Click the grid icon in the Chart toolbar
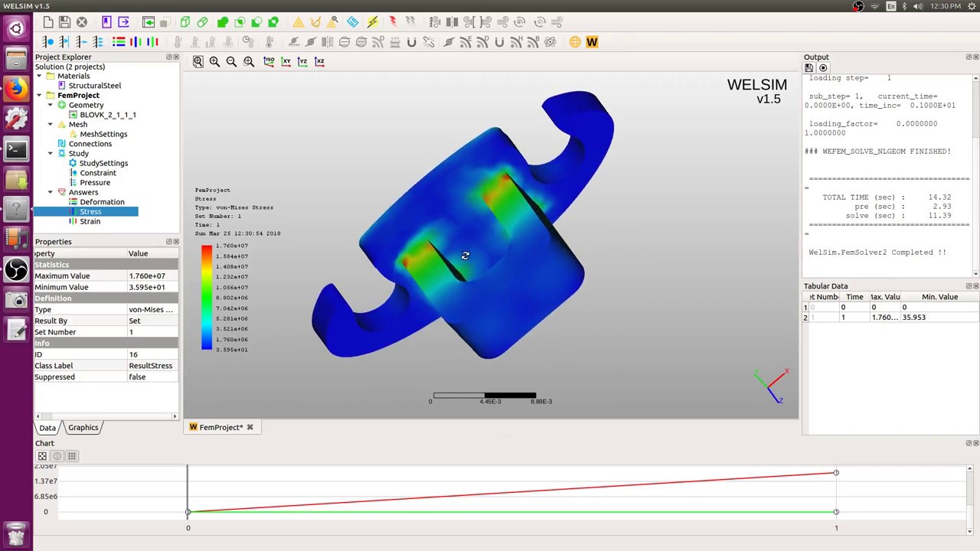The height and width of the screenshot is (551, 980). pyautogui.click(x=72, y=456)
